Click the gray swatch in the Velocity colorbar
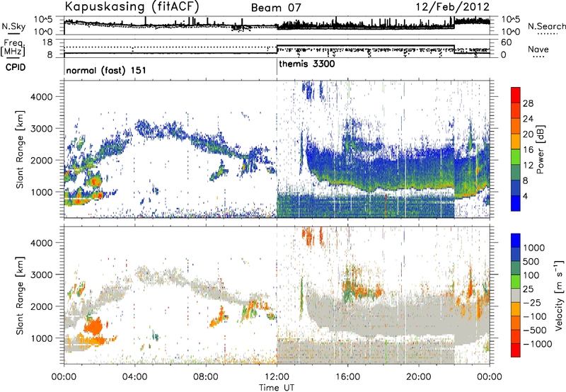 [516, 295]
